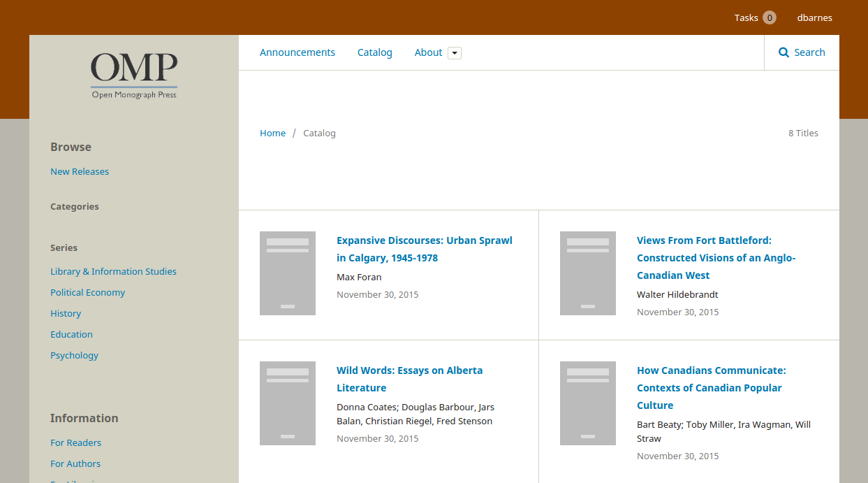This screenshot has height=483, width=868.
Task: Open the About navigation menu item
Action: point(428,52)
